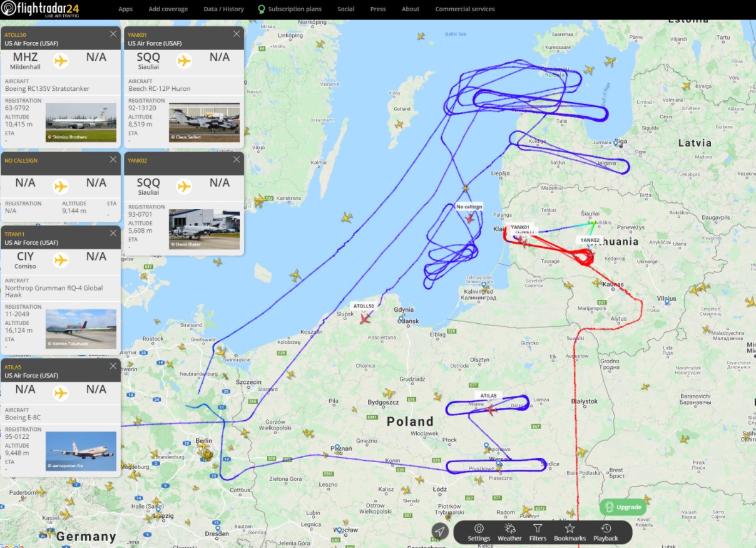756x548 pixels.
Task: Close the YANK02 flight card
Action: [237, 160]
